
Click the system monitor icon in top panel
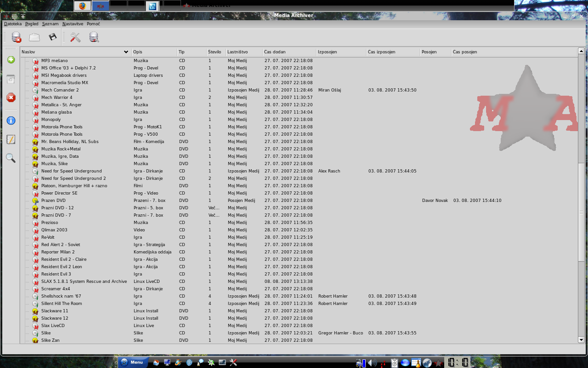tap(153, 6)
